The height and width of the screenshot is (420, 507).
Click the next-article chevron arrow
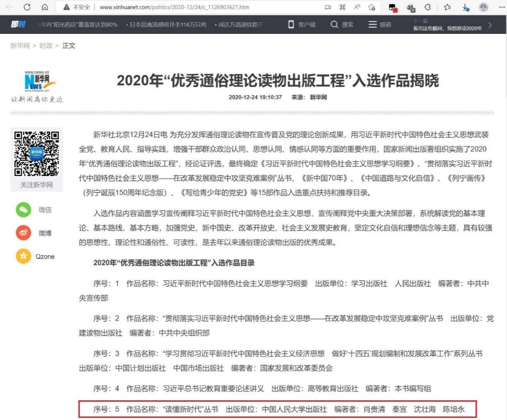click(x=490, y=25)
